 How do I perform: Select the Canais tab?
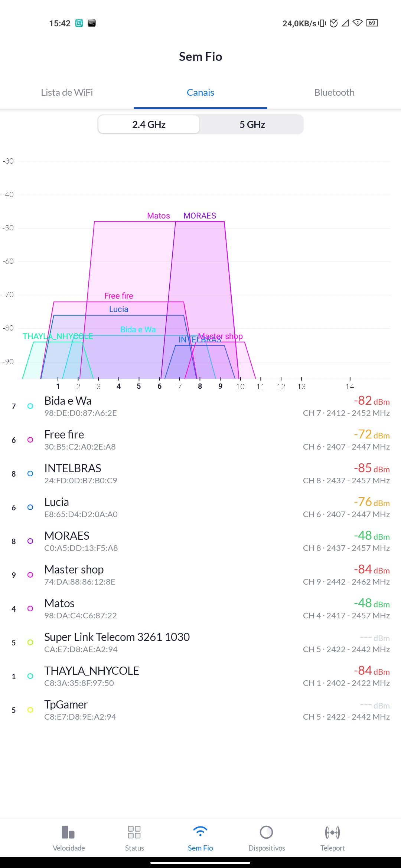200,92
